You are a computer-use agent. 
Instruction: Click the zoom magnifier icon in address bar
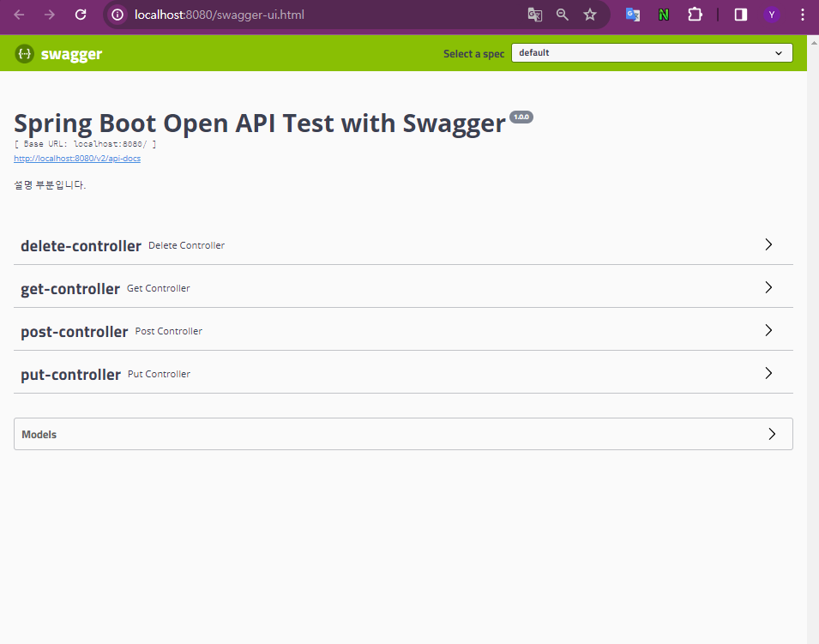point(562,15)
